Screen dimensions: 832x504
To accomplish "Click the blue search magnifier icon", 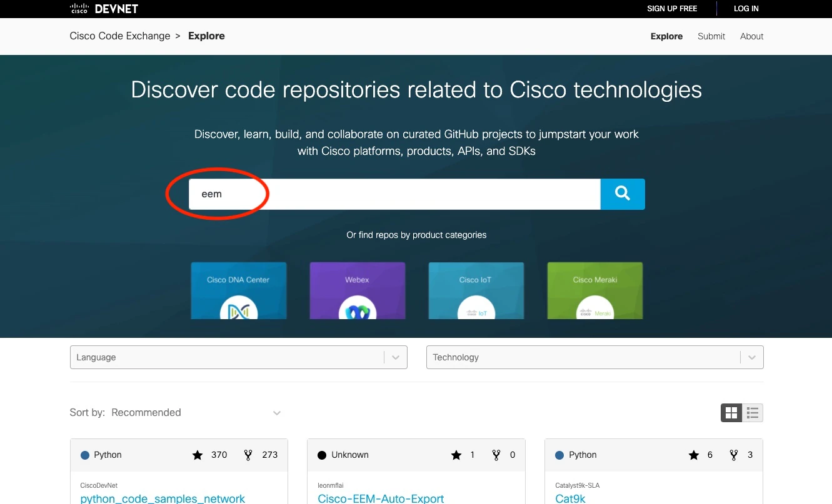I will click(x=622, y=194).
